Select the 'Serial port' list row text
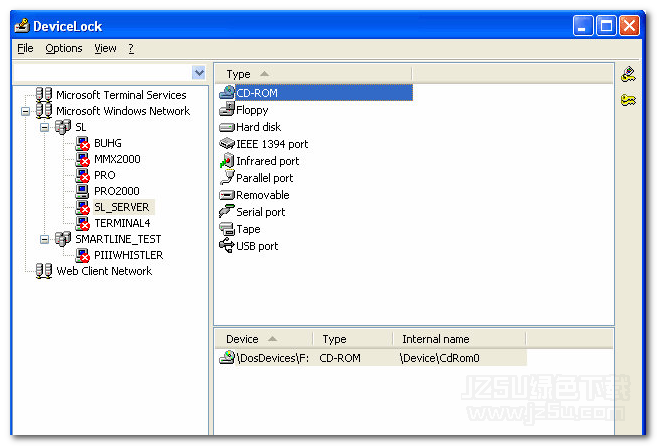Viewport: 657px width, 446px height. point(261,212)
